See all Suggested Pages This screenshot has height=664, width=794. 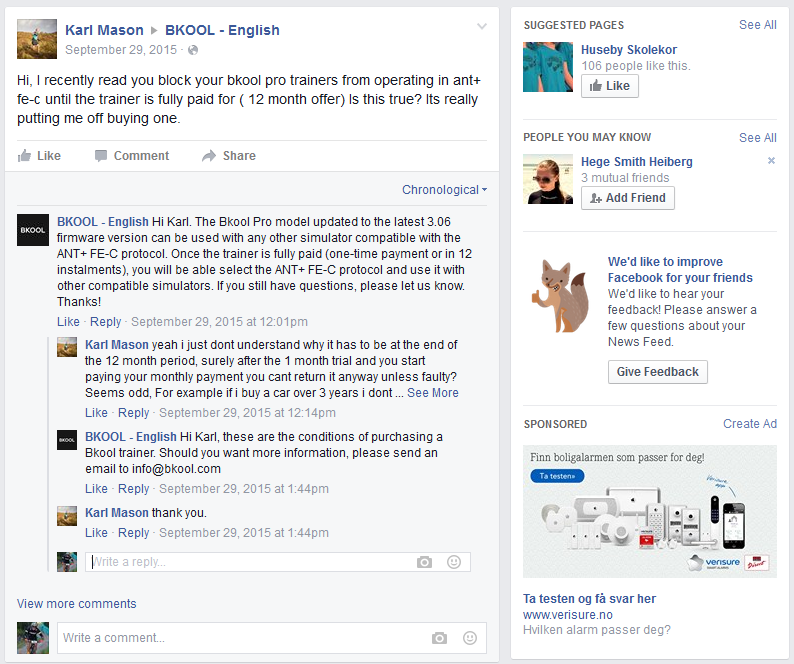click(x=758, y=25)
